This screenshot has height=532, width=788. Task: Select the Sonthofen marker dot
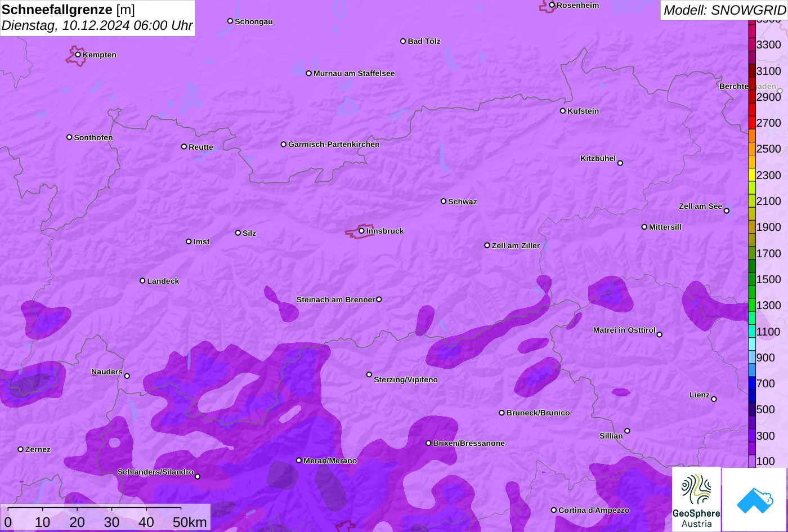(x=69, y=137)
